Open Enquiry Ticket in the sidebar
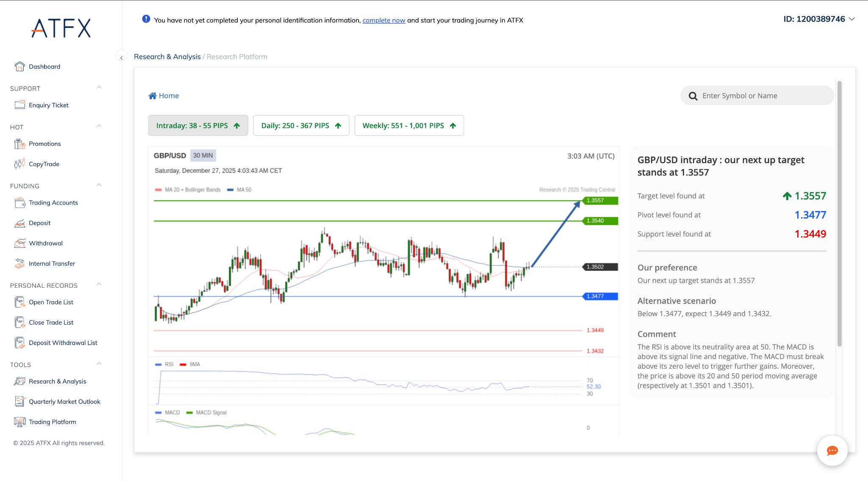This screenshot has height=481, width=868. [49, 105]
